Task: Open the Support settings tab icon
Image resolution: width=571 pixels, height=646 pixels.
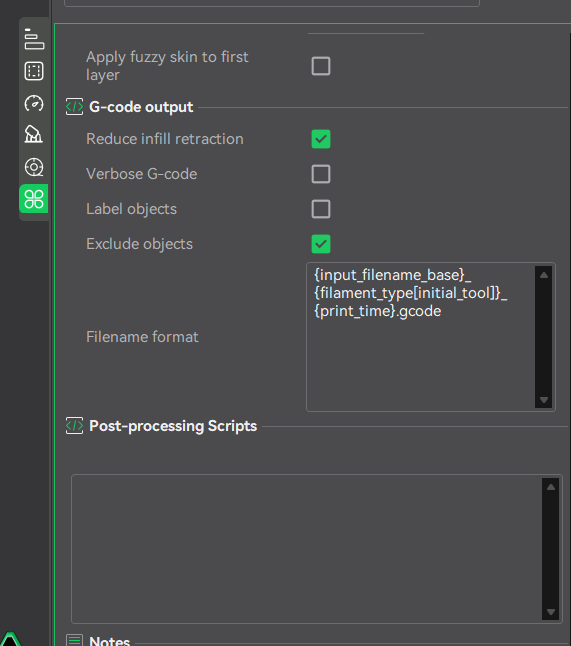Action: pos(34,134)
